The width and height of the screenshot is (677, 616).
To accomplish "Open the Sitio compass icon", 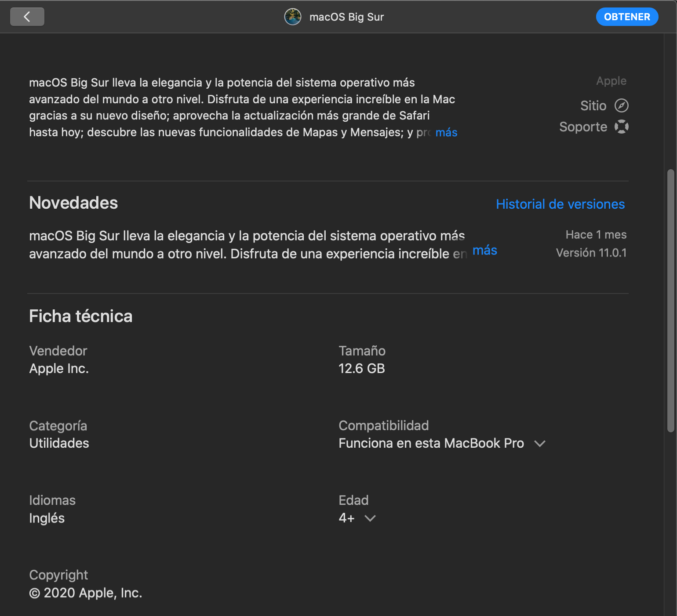I will [621, 105].
